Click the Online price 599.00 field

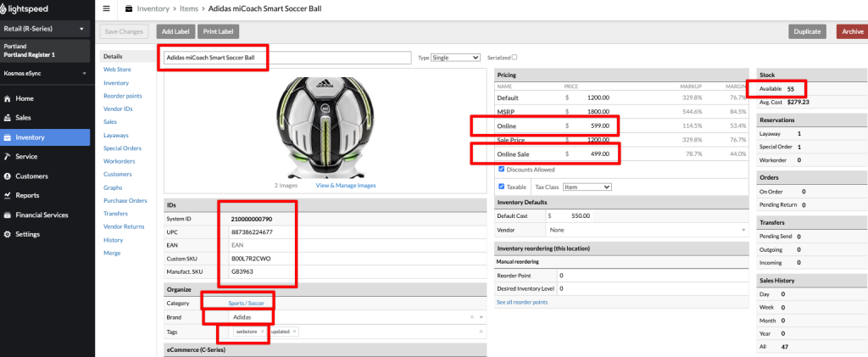(x=591, y=126)
